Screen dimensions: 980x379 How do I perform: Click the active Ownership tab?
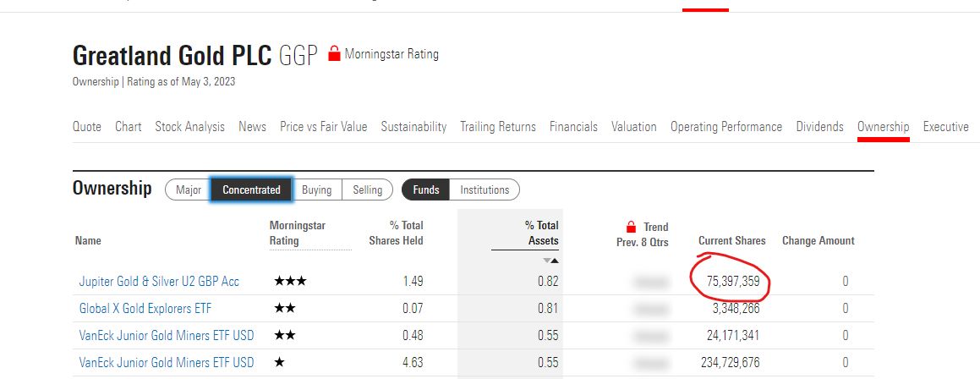coord(883,127)
